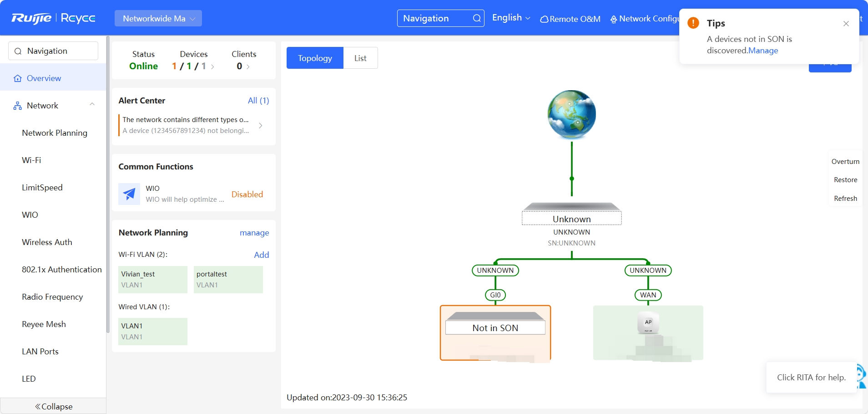The height and width of the screenshot is (414, 868).
Task: Click the sidebar Navigation search field
Action: (x=53, y=51)
